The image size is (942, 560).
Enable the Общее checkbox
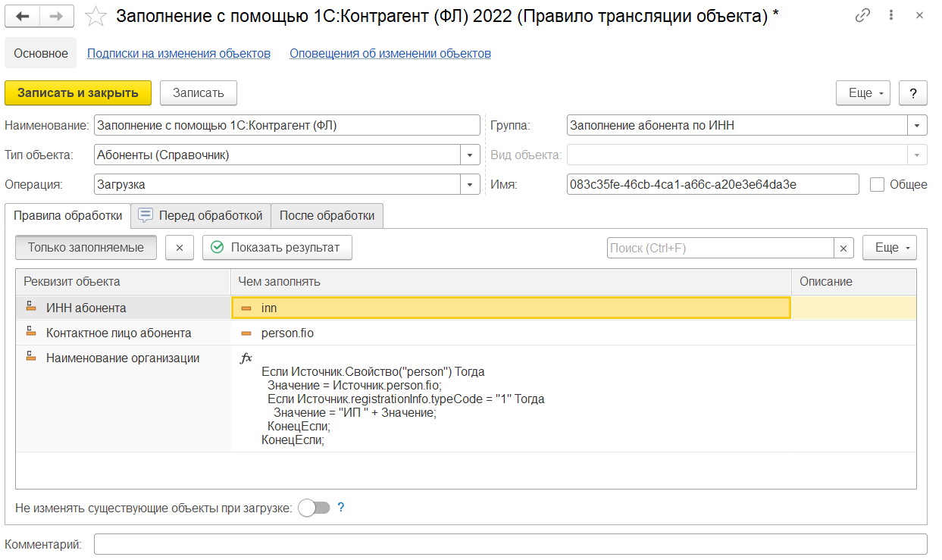click(878, 184)
